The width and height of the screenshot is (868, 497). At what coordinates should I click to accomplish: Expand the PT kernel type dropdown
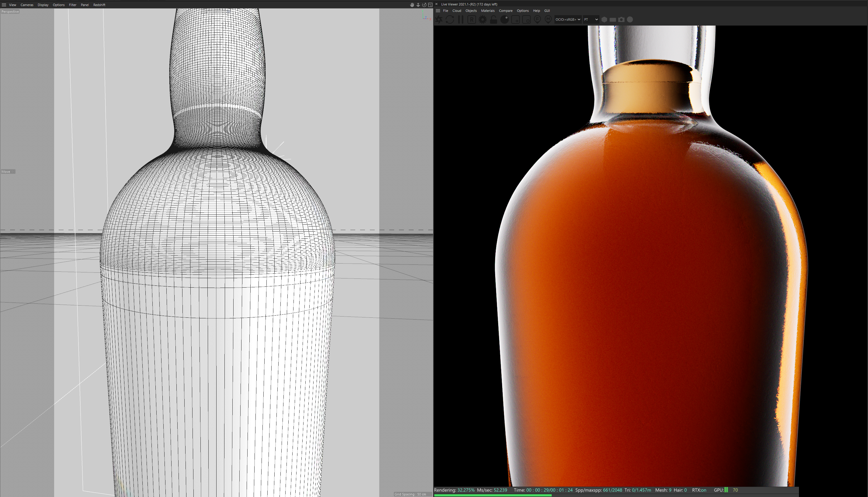pyautogui.click(x=591, y=19)
